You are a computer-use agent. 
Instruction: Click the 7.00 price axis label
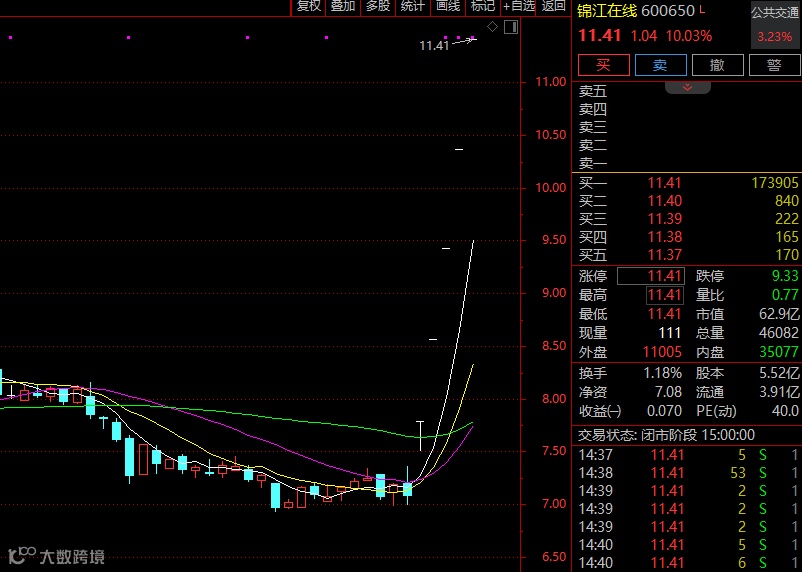[x=554, y=504]
